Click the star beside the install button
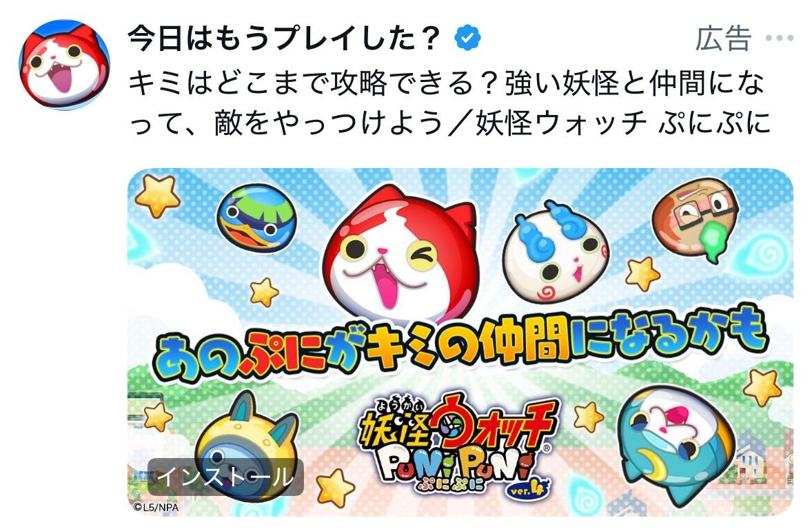 click(335, 488)
